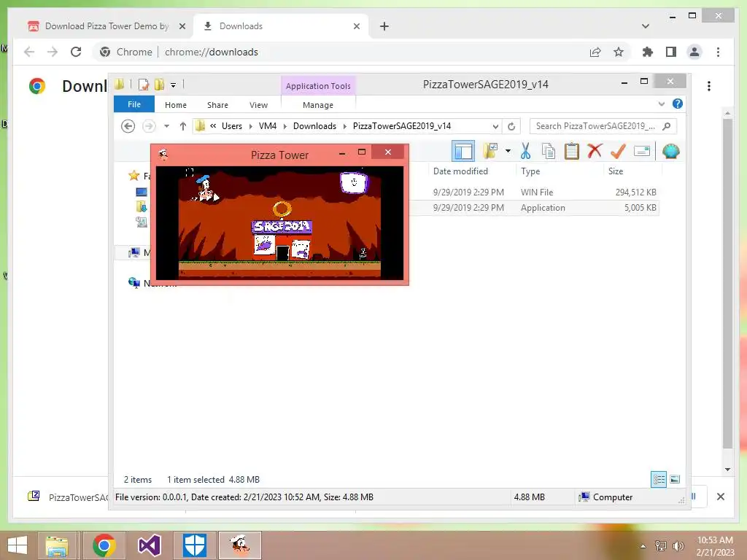The height and width of the screenshot is (560, 747).
Task: Open Chrome three-dot menu
Action: point(718,52)
